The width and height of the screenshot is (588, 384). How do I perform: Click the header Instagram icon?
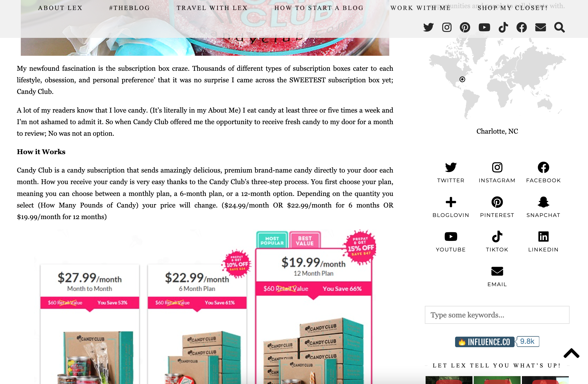click(x=447, y=27)
